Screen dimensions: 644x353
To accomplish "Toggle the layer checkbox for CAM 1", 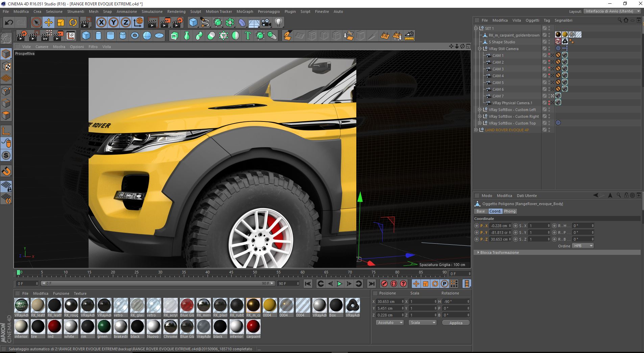I will click(544, 56).
